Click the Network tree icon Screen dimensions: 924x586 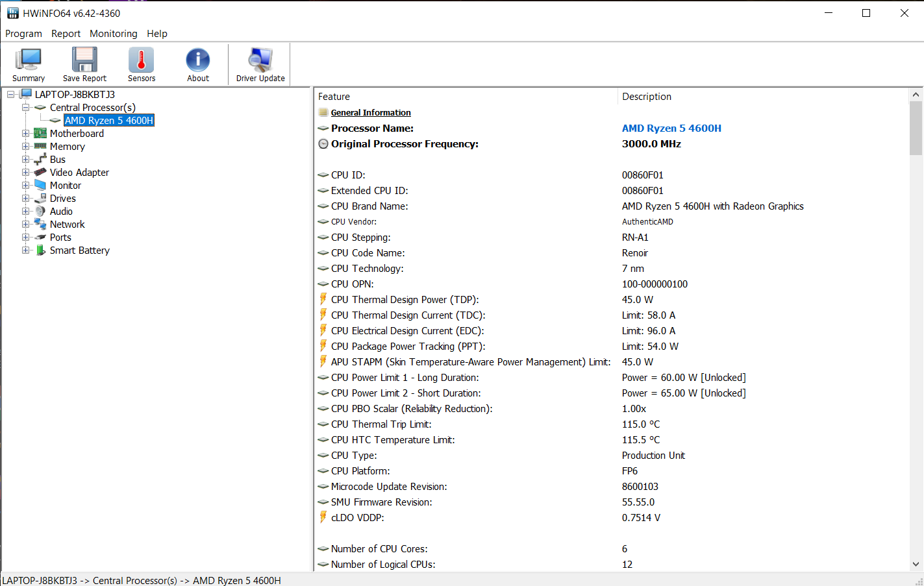coord(40,224)
